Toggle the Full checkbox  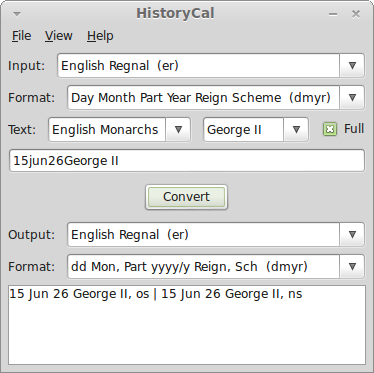[330, 129]
